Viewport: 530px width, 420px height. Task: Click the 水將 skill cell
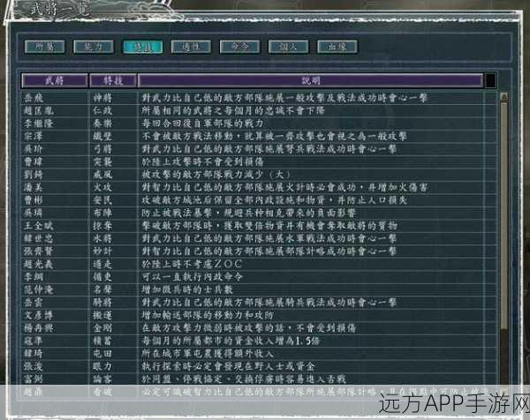(102, 238)
